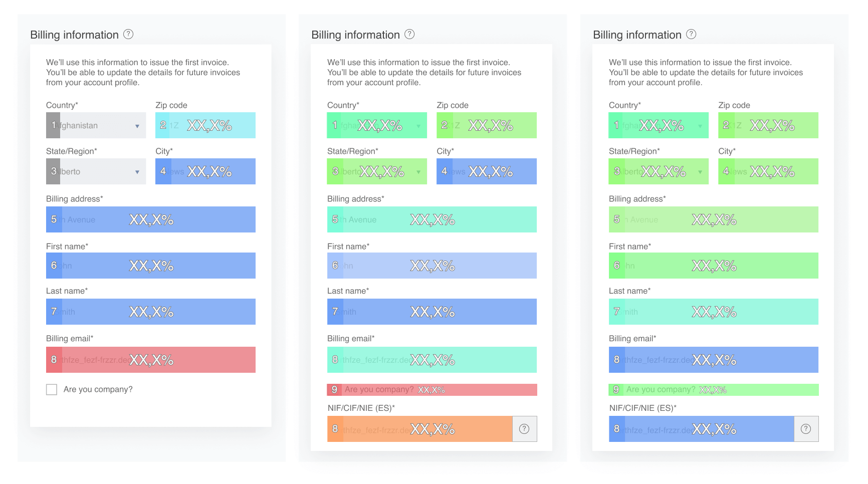The height and width of the screenshot is (484, 868).
Task: Click help icon beside right form's Billing information
Action: 691,34
